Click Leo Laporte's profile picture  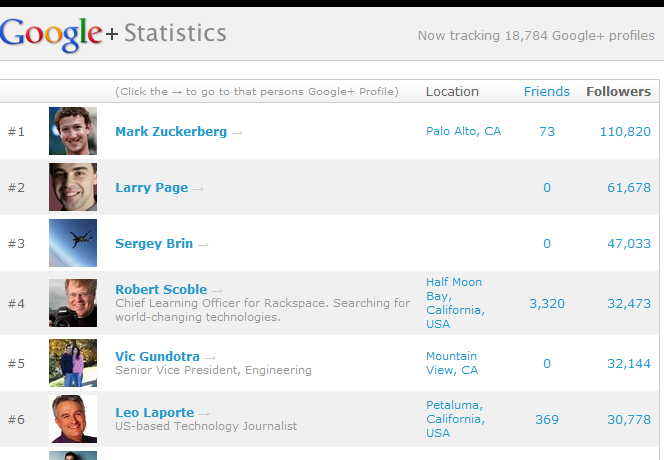(x=73, y=419)
